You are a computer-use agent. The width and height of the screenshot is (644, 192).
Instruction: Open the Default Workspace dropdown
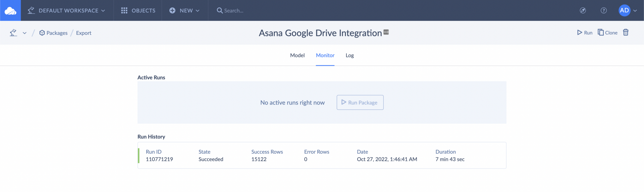(67, 10)
